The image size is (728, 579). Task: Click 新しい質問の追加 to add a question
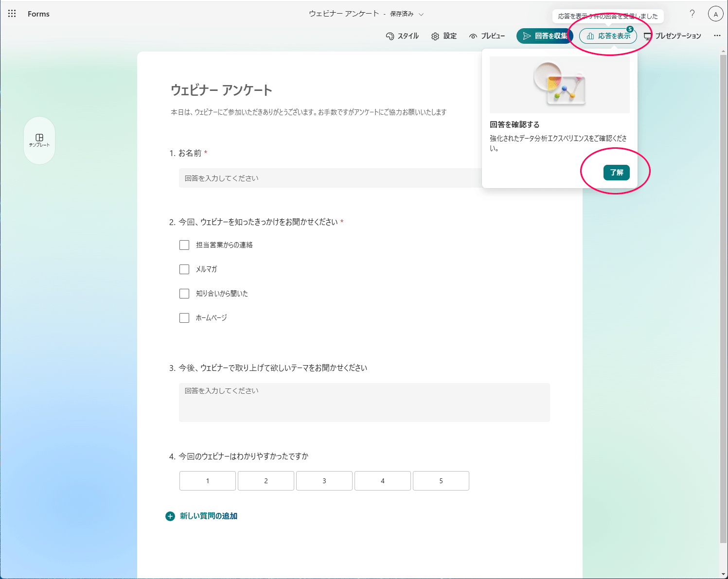point(208,516)
